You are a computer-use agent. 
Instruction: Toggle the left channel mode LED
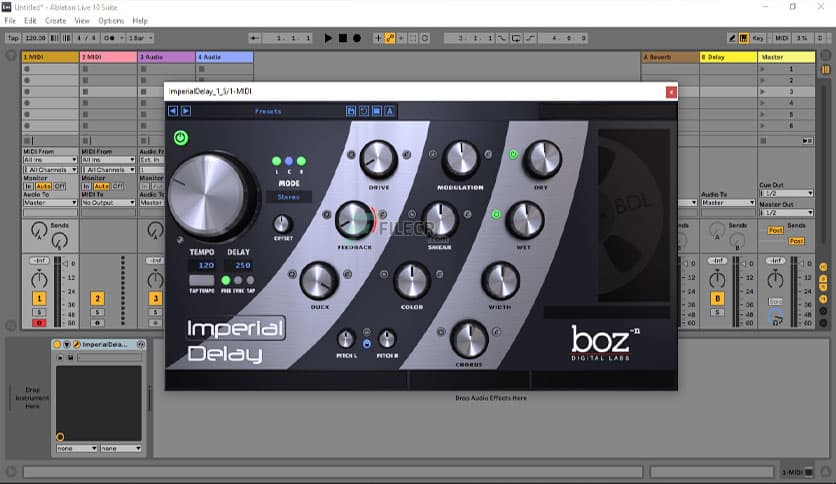tap(276, 161)
